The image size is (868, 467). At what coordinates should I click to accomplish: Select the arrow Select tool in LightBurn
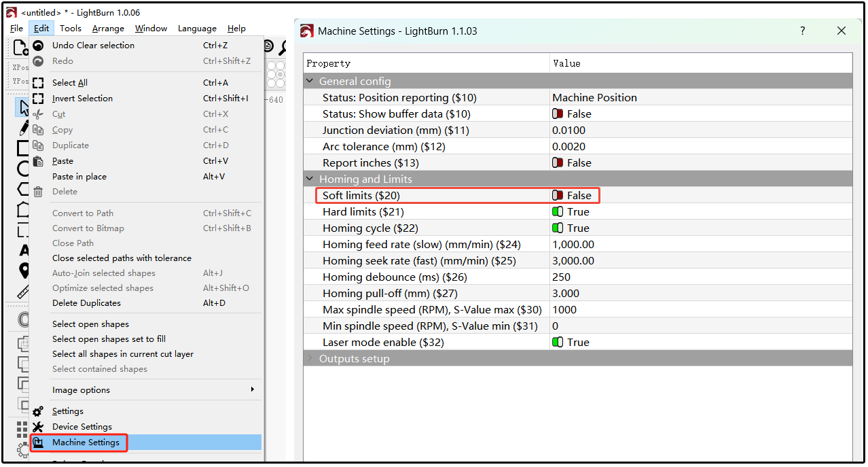coord(23,108)
